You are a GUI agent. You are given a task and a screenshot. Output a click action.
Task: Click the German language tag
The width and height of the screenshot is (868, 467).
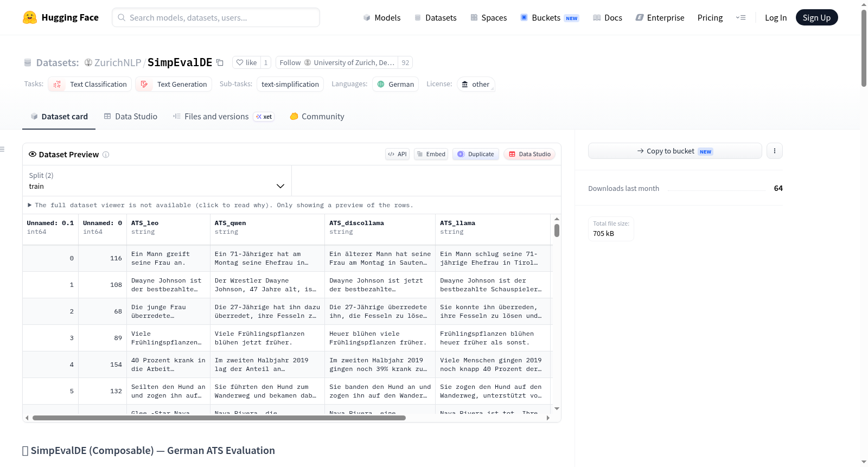tap(395, 84)
